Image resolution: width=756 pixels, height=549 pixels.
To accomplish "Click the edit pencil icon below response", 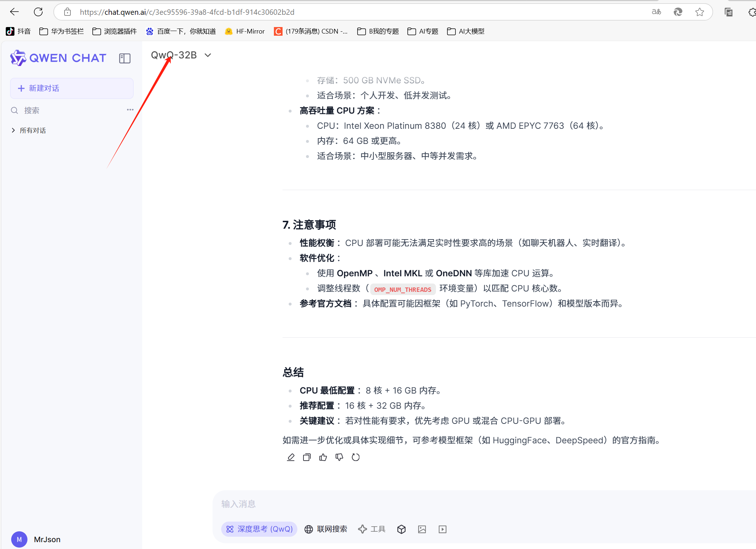I will click(x=290, y=457).
